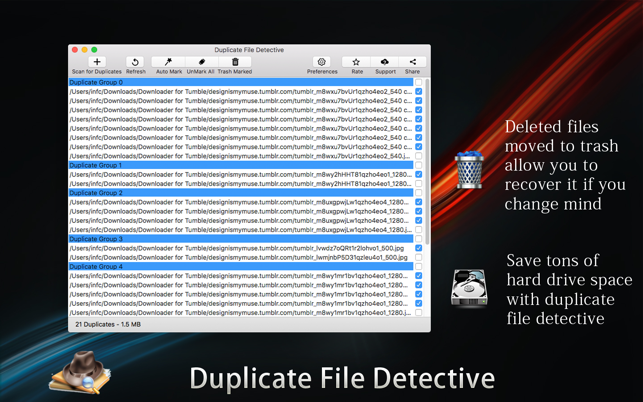643x402 pixels.
Task: Click the vertical scrollbar of the duplicates list
Action: (427, 161)
